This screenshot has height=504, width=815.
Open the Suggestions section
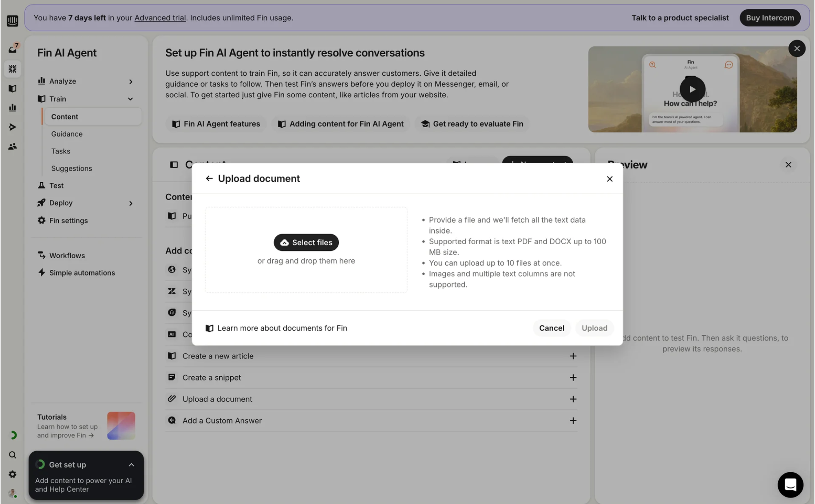point(71,168)
